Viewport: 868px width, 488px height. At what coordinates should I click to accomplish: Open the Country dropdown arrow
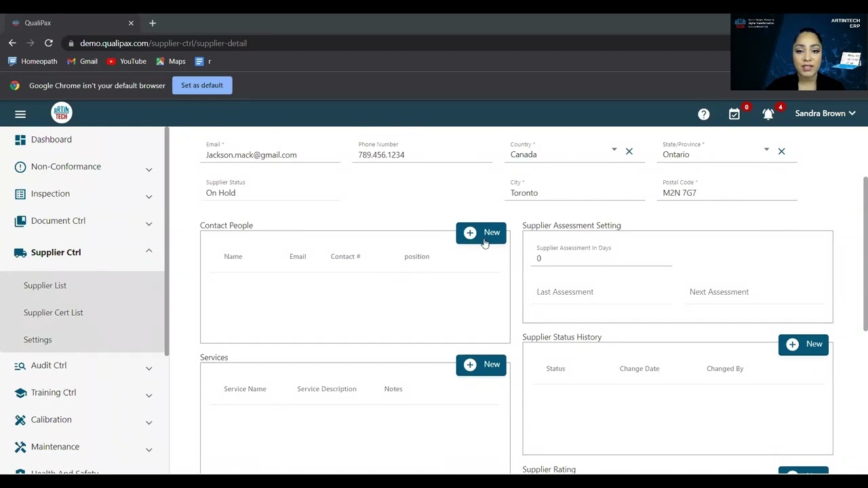pyautogui.click(x=614, y=150)
